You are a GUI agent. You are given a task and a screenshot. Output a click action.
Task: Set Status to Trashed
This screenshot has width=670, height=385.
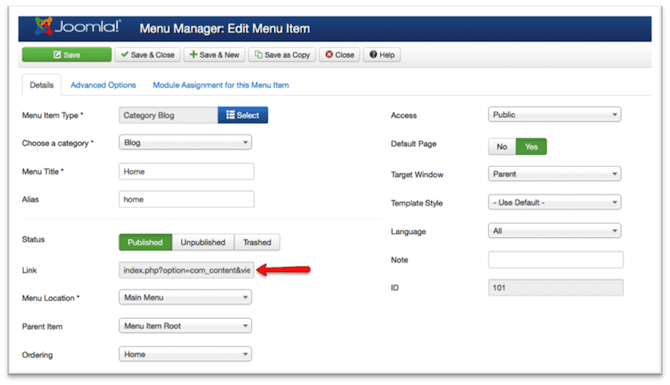click(x=257, y=242)
